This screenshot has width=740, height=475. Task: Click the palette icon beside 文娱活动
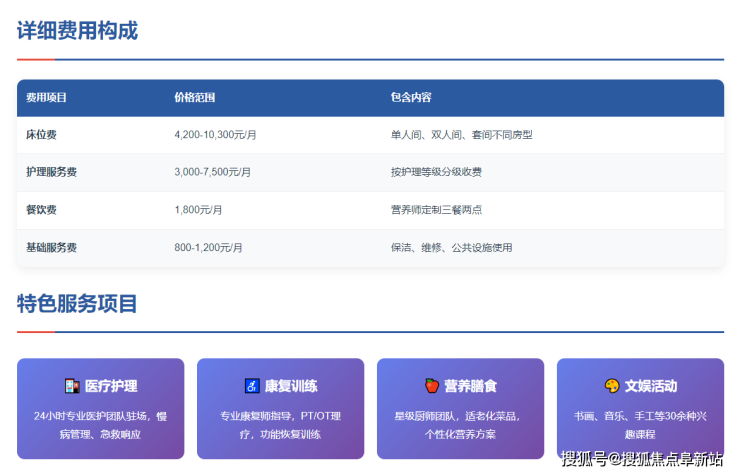pyautogui.click(x=612, y=386)
